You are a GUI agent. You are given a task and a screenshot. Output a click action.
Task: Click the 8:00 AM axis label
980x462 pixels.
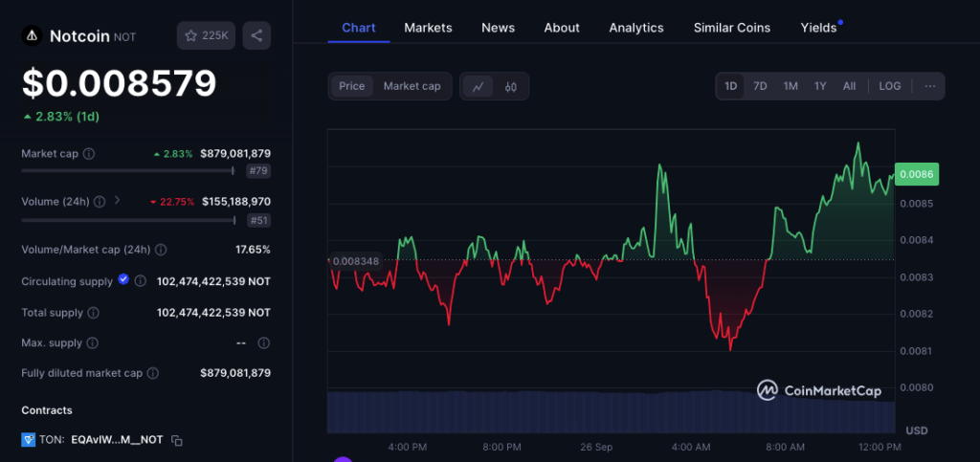[x=785, y=447]
